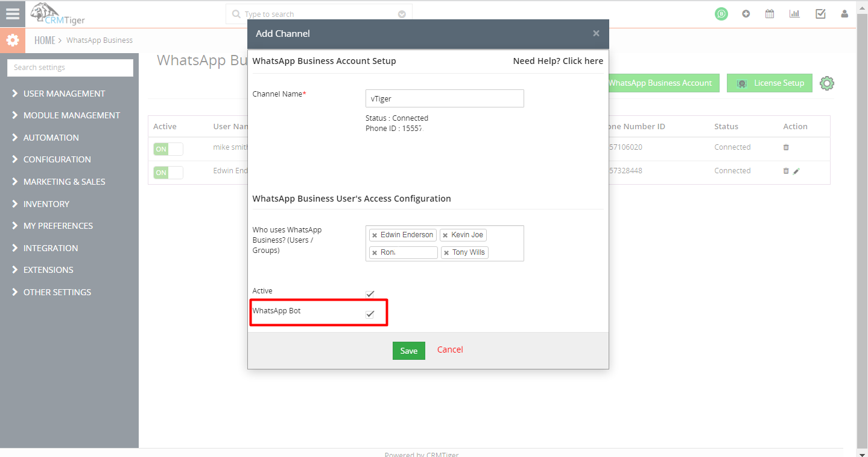Click Connected status in mike smith row

[x=732, y=147]
